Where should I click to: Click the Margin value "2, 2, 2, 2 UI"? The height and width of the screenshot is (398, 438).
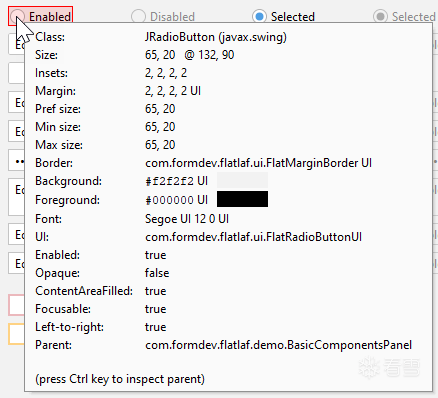pos(173,91)
